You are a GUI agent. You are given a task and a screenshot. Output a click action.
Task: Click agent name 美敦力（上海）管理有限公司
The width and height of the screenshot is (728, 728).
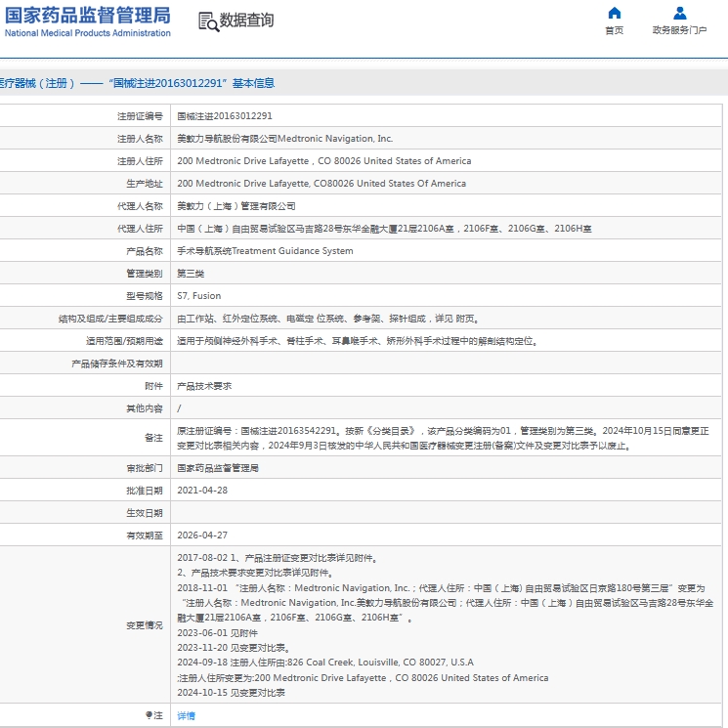(x=236, y=206)
